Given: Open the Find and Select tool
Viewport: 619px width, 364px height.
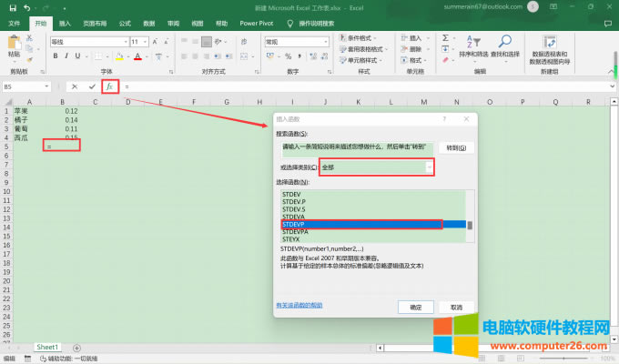Looking at the screenshot, I should click(x=504, y=45).
